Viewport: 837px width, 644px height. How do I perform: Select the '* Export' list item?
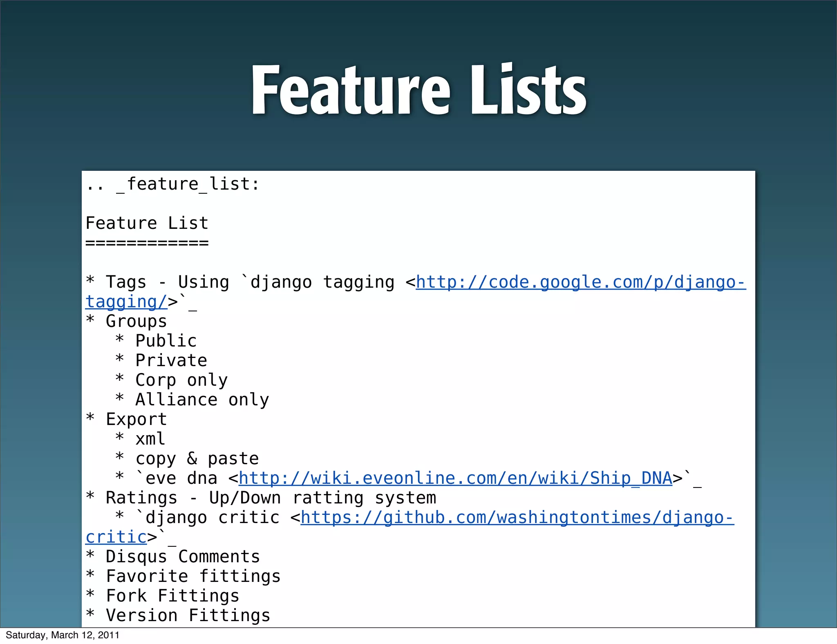(127, 420)
